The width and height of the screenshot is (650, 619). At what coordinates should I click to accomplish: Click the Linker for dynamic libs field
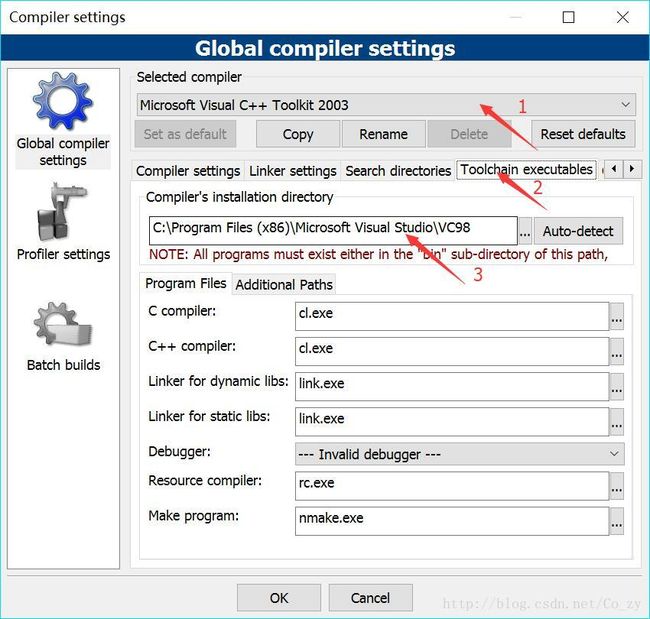[451, 385]
